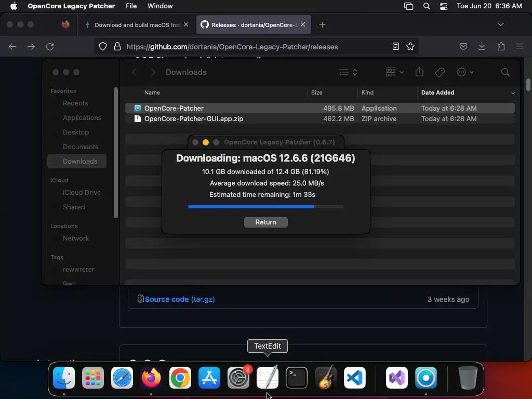Open the Finder more actions menu
This screenshot has height=399, width=532.
click(465, 72)
